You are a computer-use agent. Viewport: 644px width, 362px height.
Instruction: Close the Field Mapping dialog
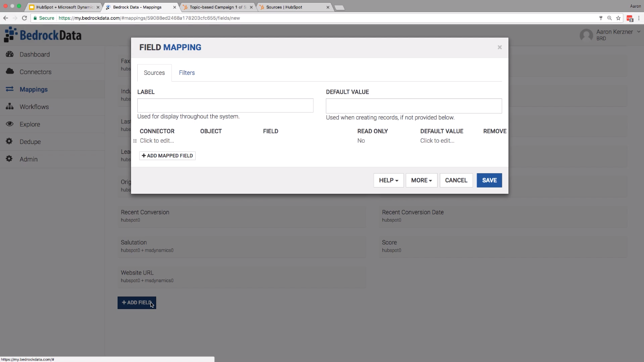point(499,47)
